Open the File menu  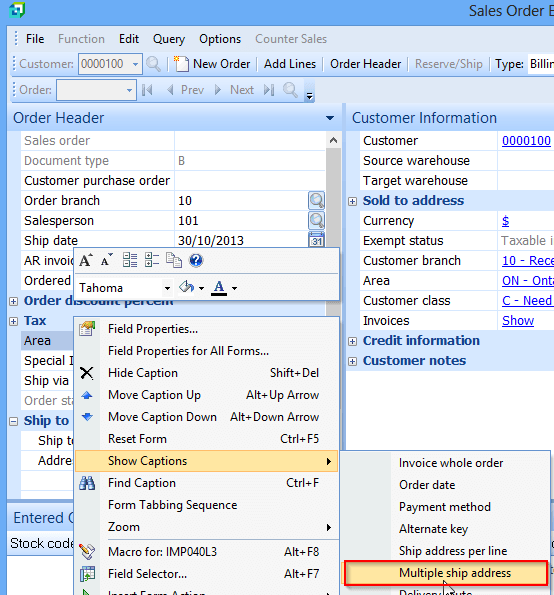pos(35,39)
